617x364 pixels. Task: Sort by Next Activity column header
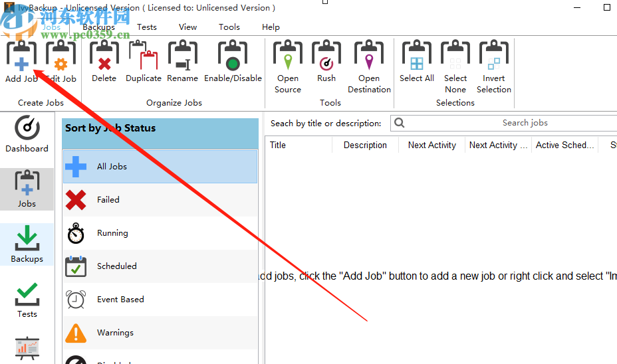click(432, 145)
